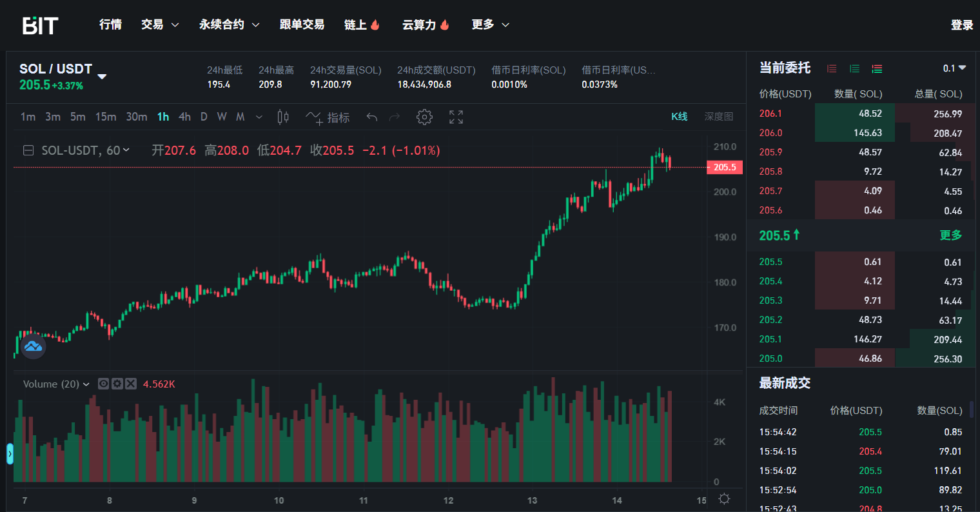
Task: Open the 永续合约 menu
Action: 229,25
